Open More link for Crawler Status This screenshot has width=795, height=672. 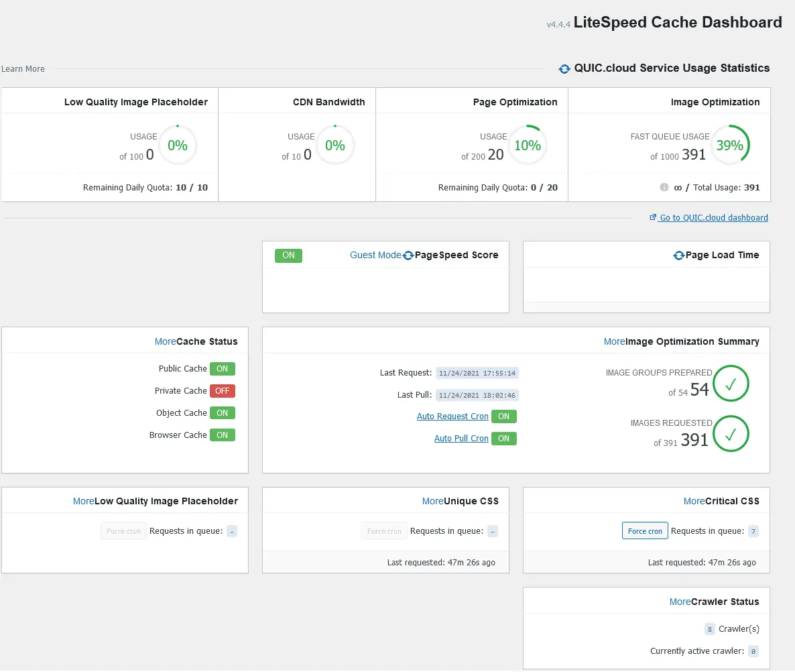coord(680,602)
